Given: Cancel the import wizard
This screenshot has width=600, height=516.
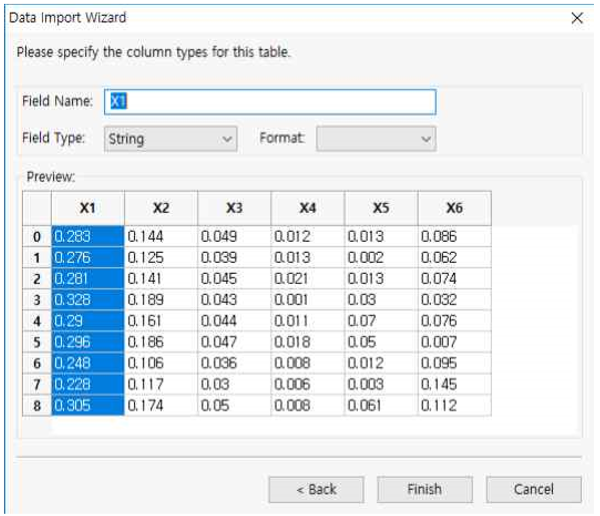Looking at the screenshot, I should point(533,489).
